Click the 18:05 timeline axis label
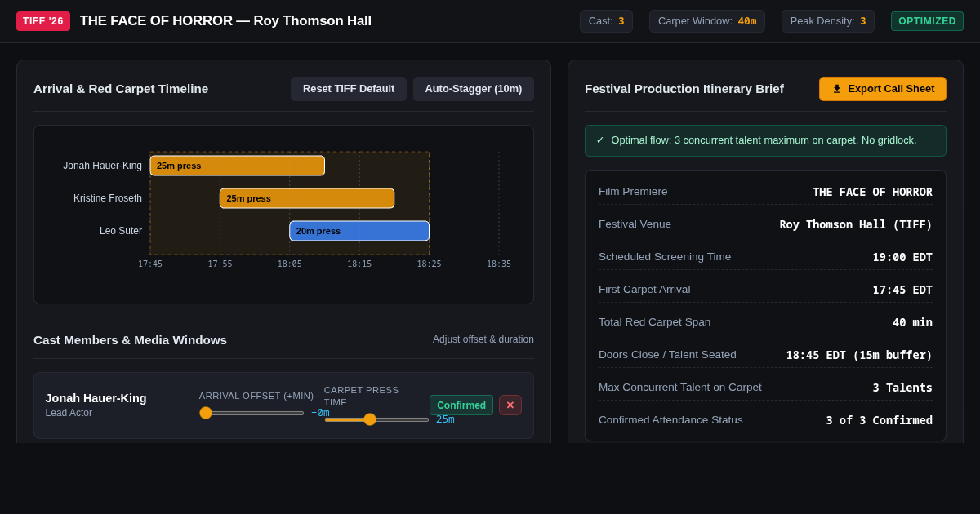The width and height of the screenshot is (980, 514). tap(290, 264)
